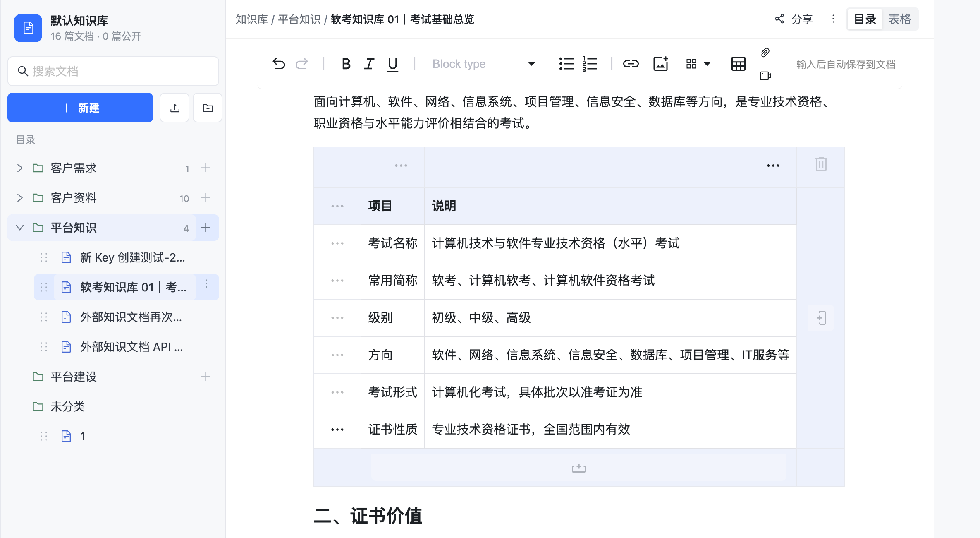
Task: Toggle italic formatting
Action: pos(369,64)
